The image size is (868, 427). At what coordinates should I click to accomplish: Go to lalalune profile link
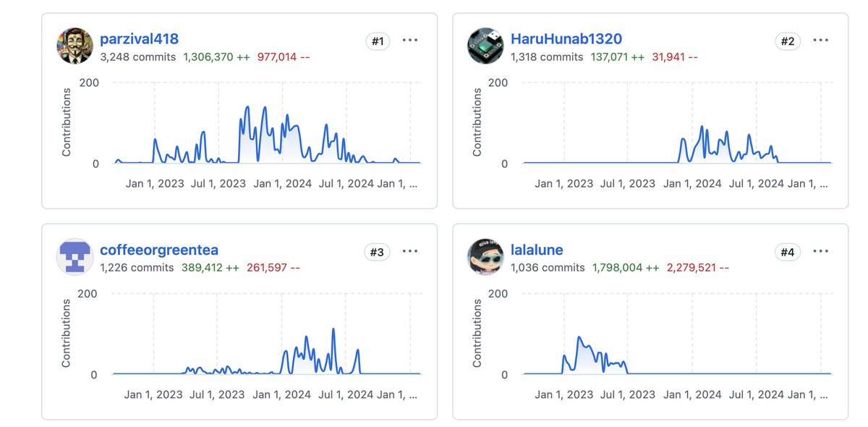(537, 250)
